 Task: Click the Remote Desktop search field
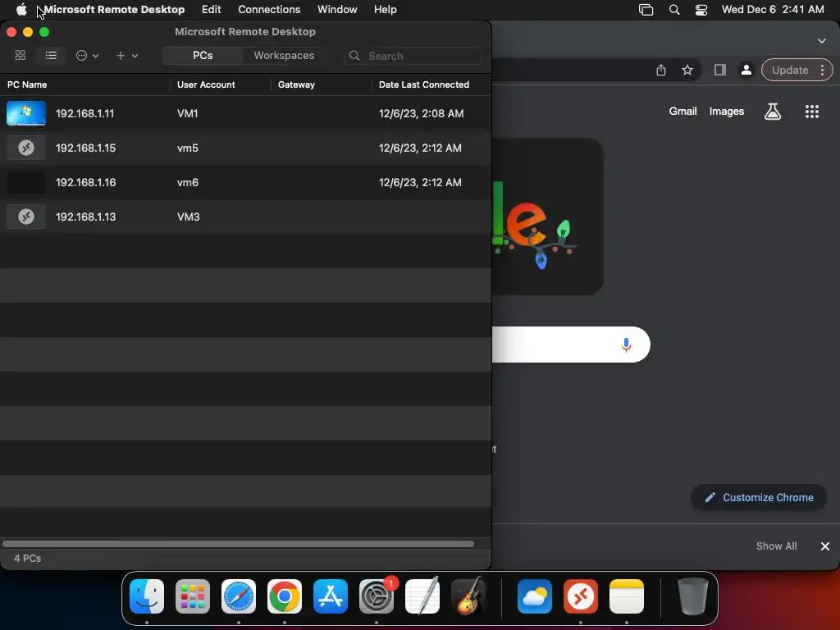click(x=412, y=56)
